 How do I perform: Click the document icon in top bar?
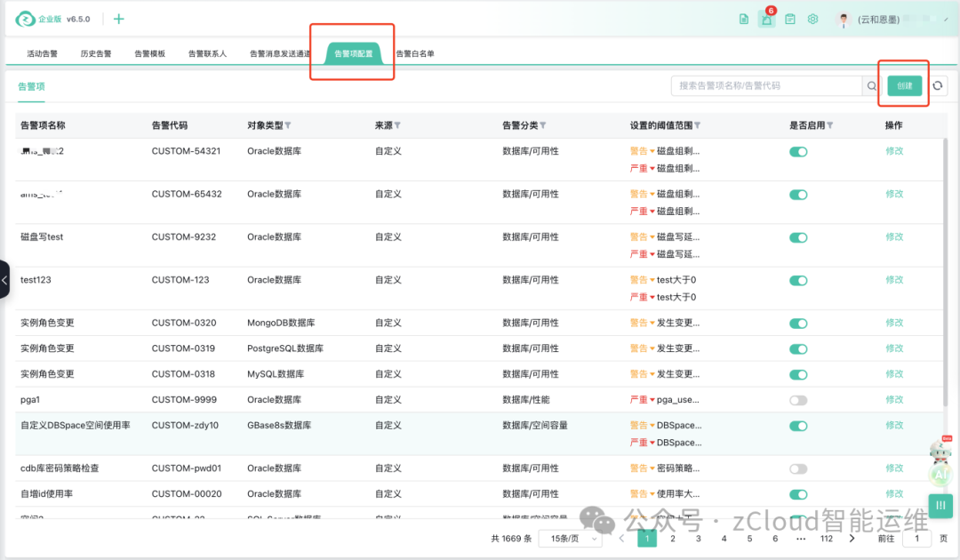(744, 20)
